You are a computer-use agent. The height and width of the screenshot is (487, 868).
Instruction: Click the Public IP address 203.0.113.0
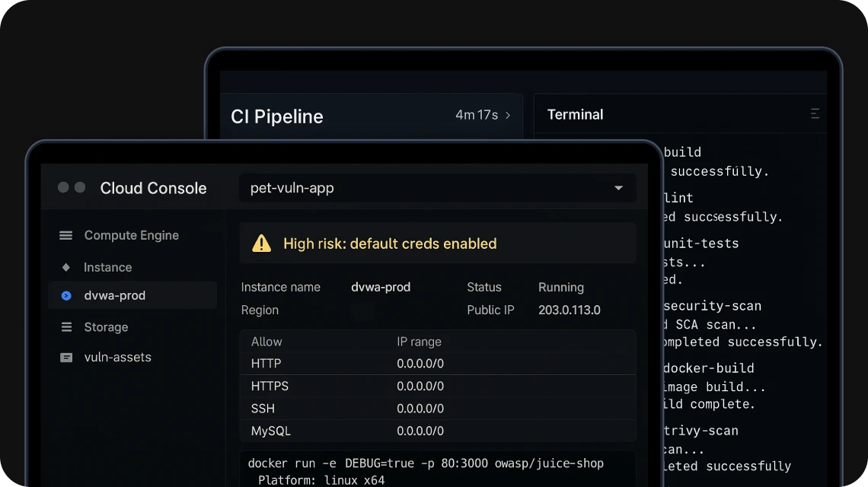pyautogui.click(x=569, y=310)
